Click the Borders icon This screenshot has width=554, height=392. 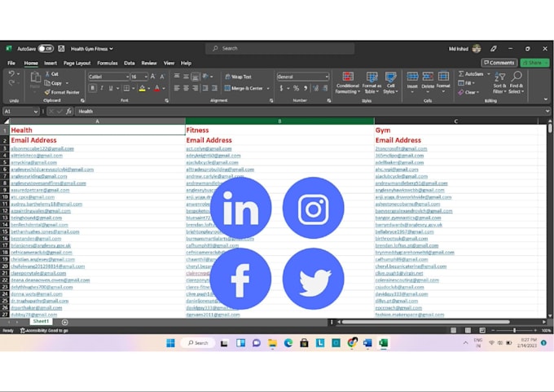point(126,88)
